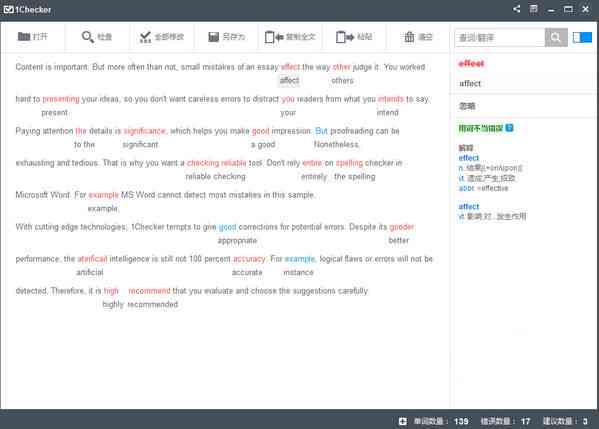Click the suggestion 'better'

point(398,240)
